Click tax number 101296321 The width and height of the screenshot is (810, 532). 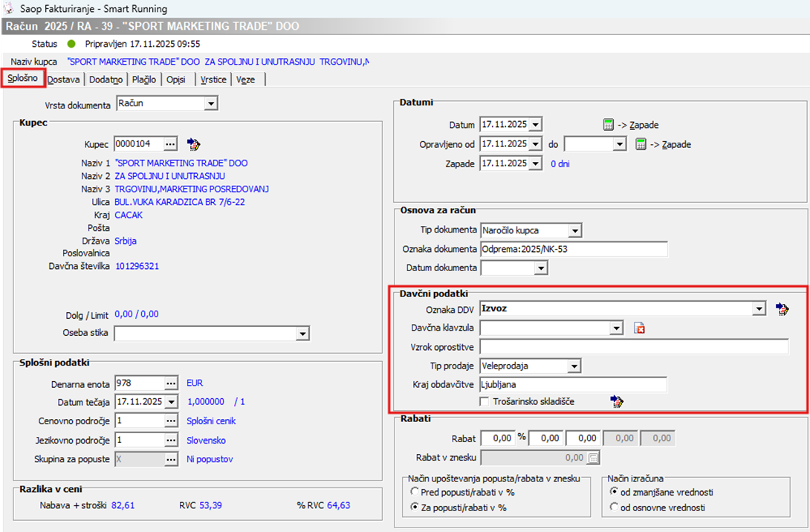137,266
